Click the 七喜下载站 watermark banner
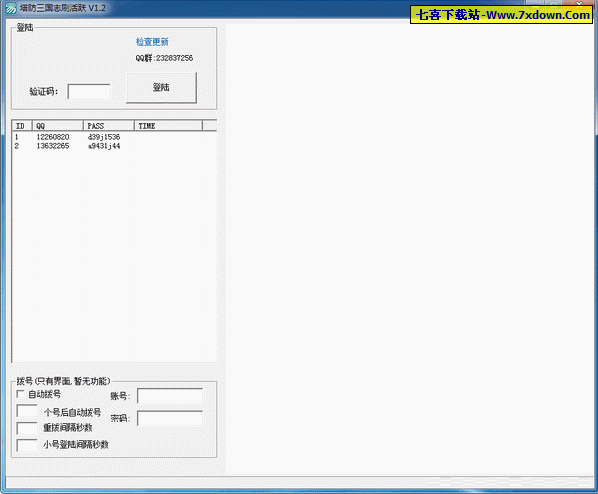This screenshot has width=598, height=494. pyautogui.click(x=502, y=15)
